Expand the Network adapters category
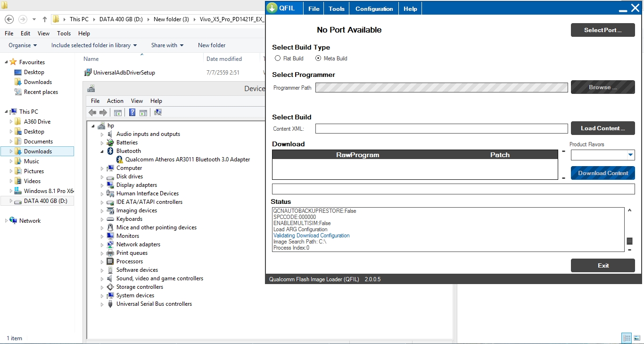Image resolution: width=644 pixels, height=344 pixels. pyautogui.click(x=102, y=244)
